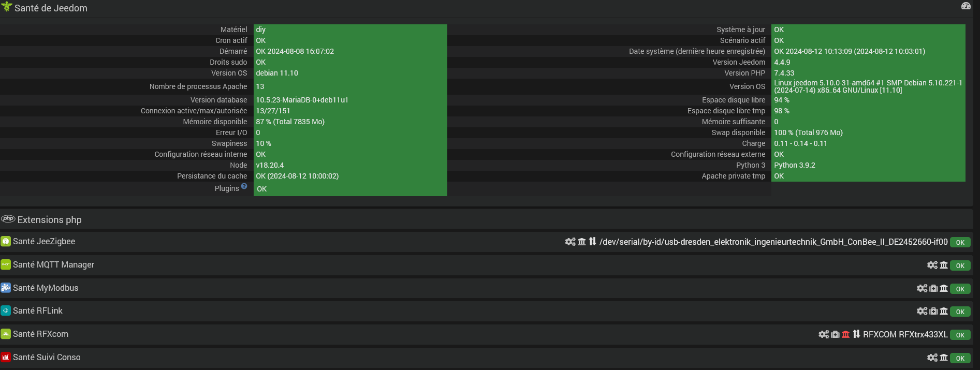Click the medkit icon in Santé RFLink row
Image resolution: width=980 pixels, height=370 pixels.
(x=933, y=311)
